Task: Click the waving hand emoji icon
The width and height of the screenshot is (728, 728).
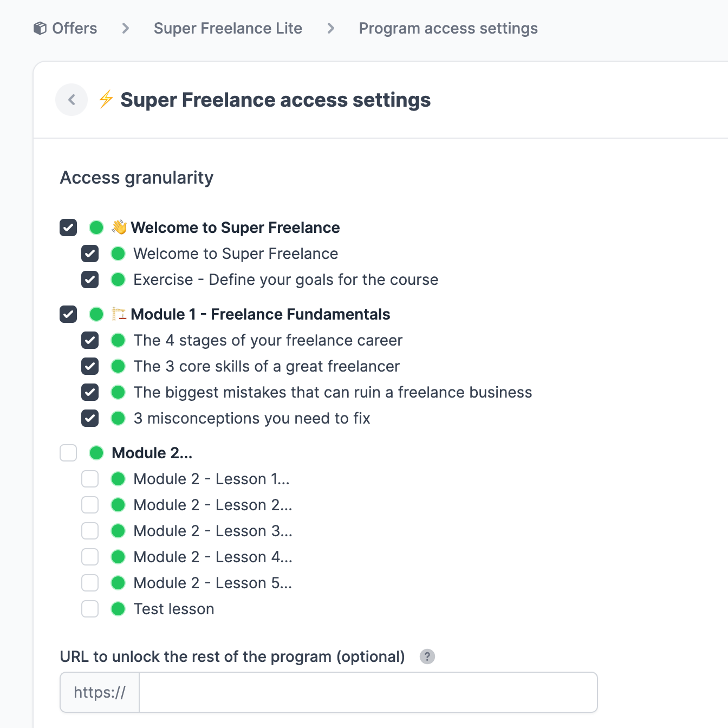Action: pos(119,227)
